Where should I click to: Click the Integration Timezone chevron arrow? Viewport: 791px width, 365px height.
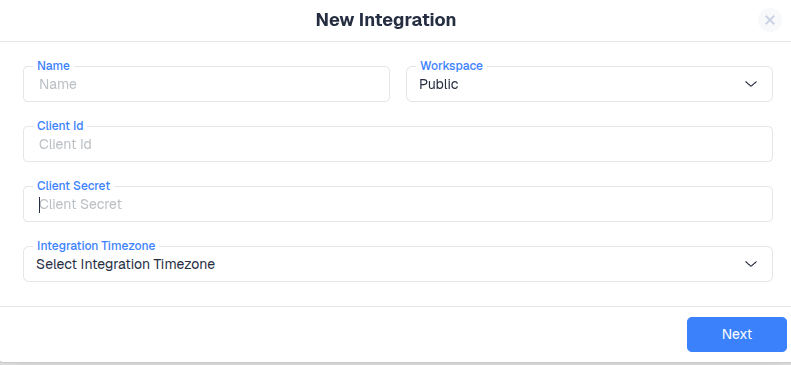751,264
